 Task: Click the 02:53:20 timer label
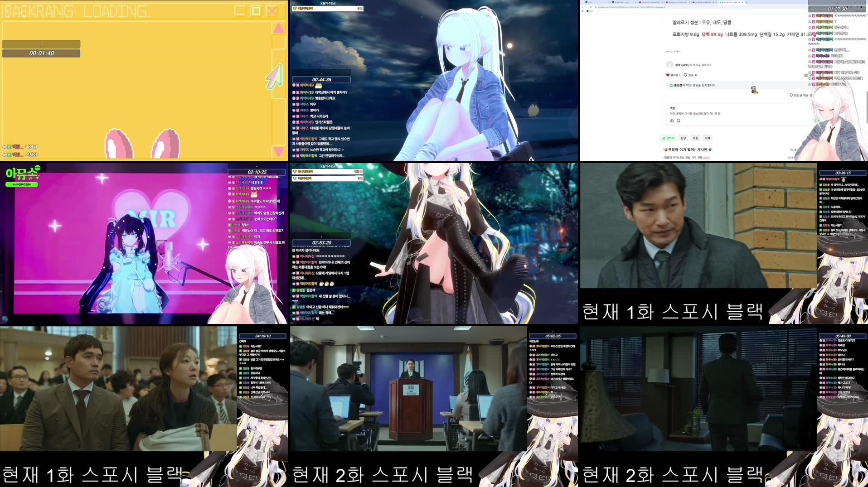[321, 243]
